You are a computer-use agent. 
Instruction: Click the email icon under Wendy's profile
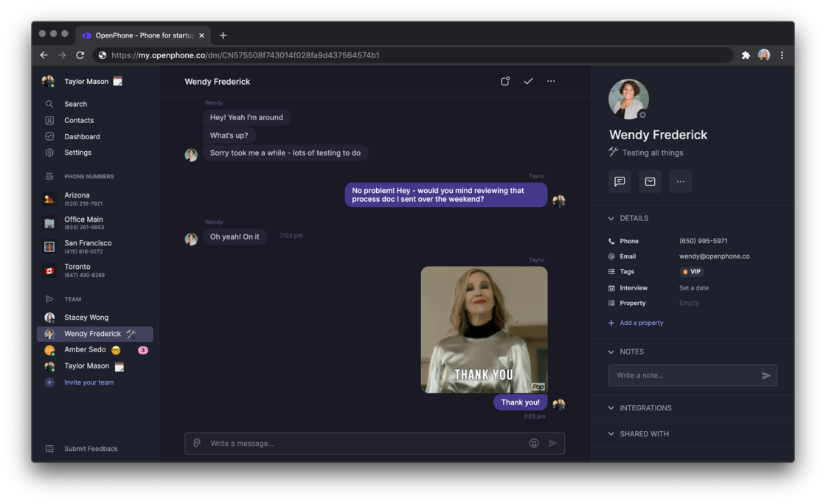tap(650, 181)
